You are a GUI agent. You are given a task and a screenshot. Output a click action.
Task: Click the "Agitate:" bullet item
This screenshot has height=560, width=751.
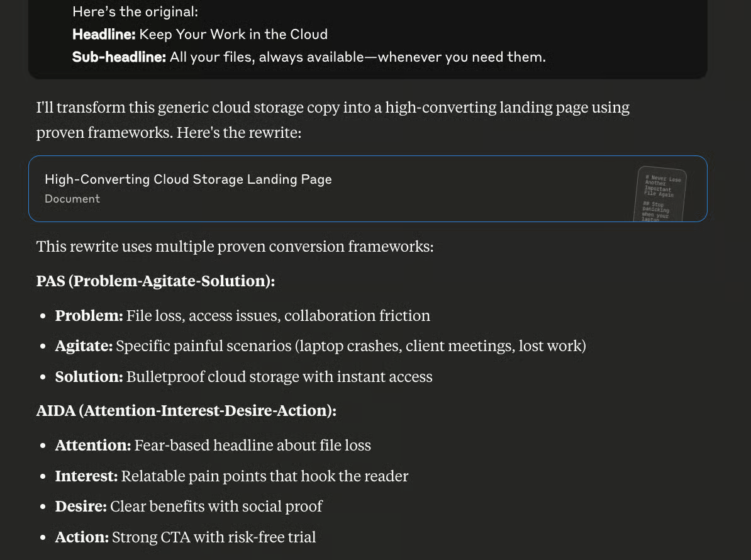click(320, 346)
